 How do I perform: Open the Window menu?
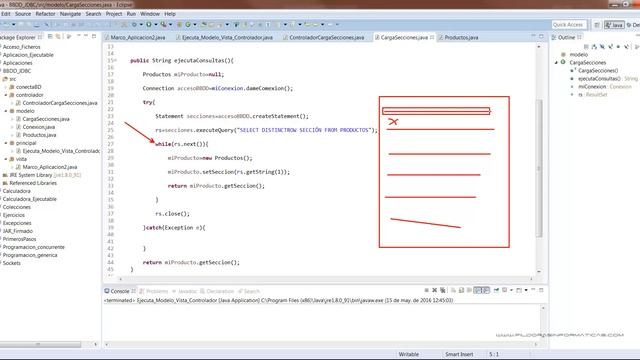tap(150, 14)
